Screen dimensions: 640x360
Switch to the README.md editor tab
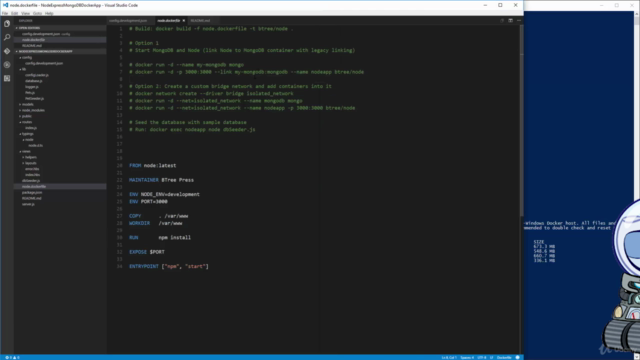coord(200,20)
